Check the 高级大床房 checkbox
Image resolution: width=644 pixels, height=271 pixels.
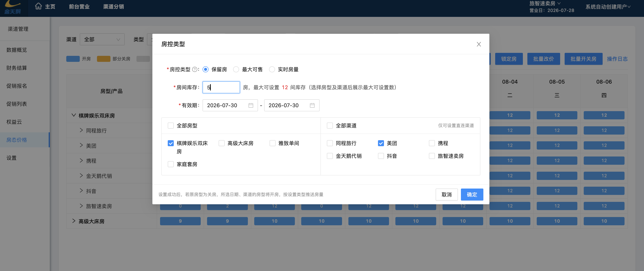pyautogui.click(x=221, y=143)
